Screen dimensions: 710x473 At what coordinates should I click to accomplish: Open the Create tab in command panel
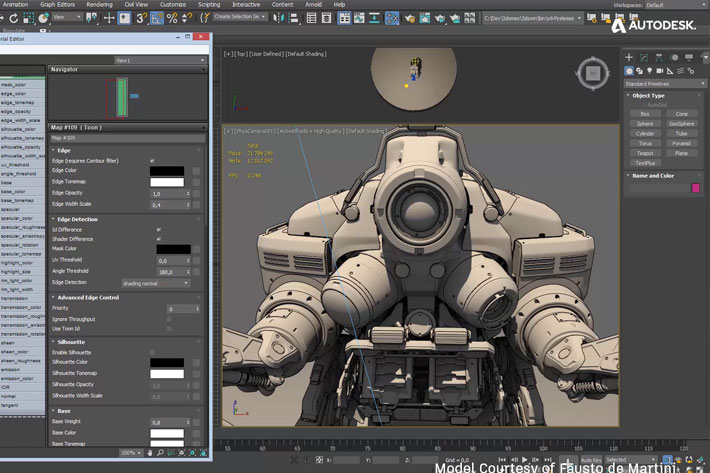[629, 57]
